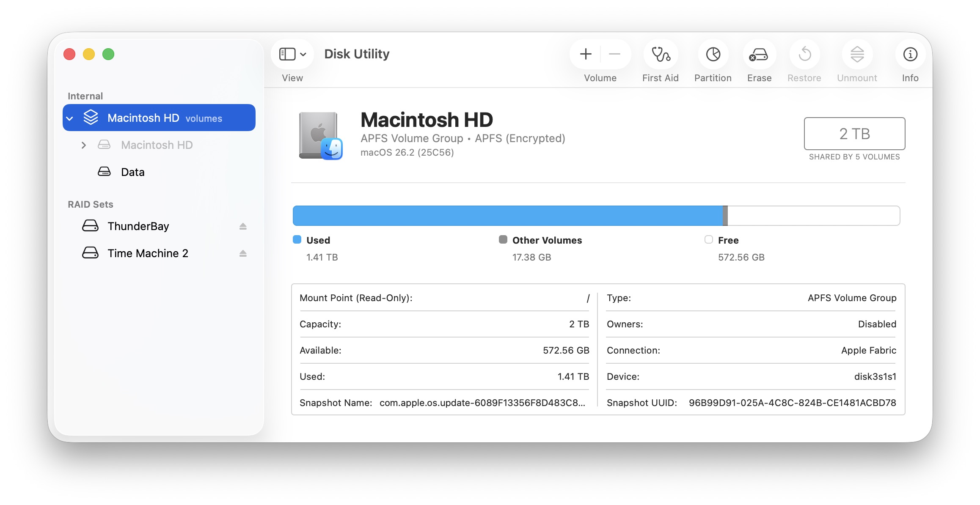This screenshot has height=505, width=980.
Task: Open the Partition pie chart tool
Action: (x=713, y=54)
